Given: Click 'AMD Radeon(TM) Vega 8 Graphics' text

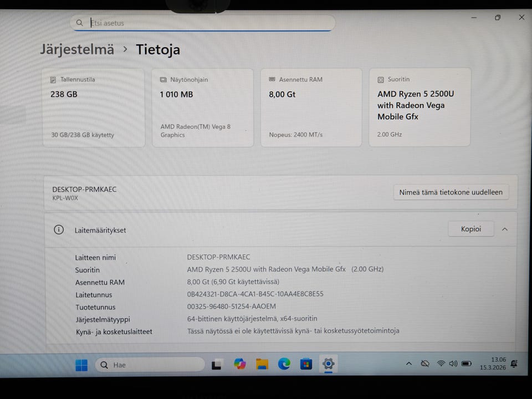Looking at the screenshot, I should pyautogui.click(x=196, y=131).
